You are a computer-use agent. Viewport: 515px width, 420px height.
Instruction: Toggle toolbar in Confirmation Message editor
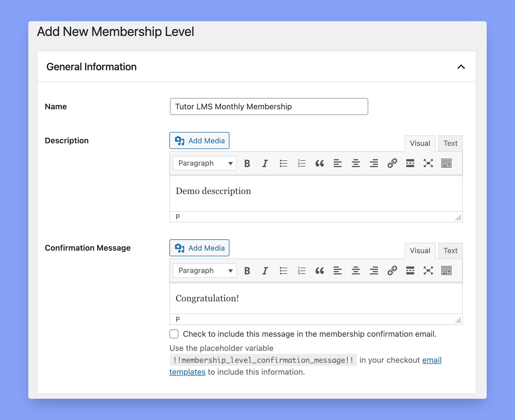tap(446, 271)
